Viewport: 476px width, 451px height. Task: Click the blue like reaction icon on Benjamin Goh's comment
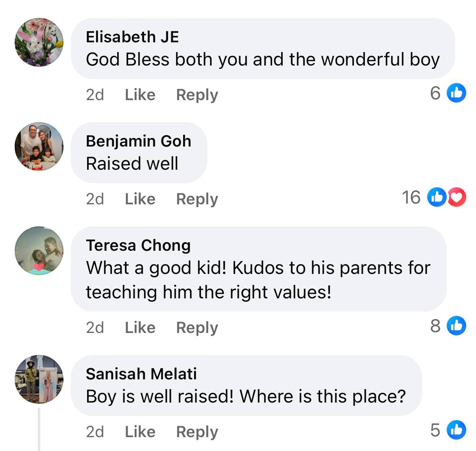coord(437,197)
